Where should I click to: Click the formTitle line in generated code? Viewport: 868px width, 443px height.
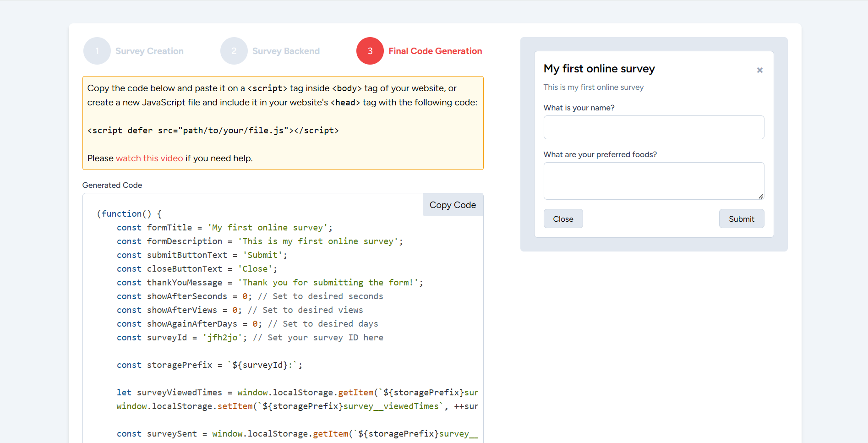(x=224, y=228)
